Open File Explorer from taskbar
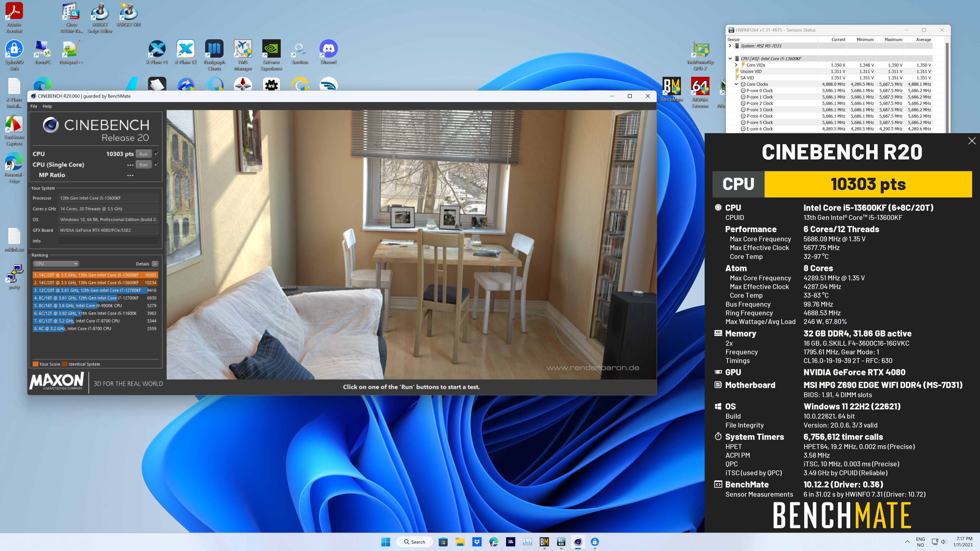The width and height of the screenshot is (980, 551). [x=460, y=542]
